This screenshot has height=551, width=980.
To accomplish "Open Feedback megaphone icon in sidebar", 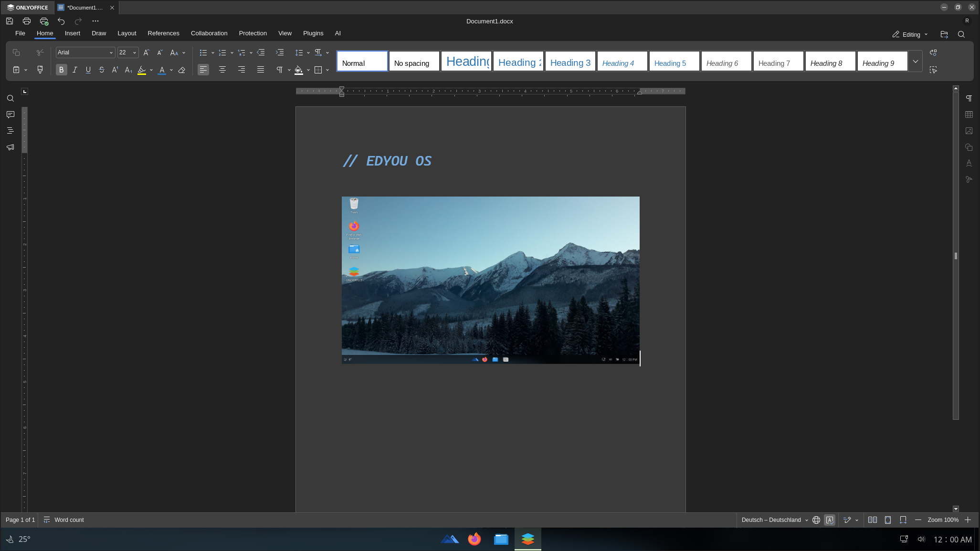I will point(11,147).
